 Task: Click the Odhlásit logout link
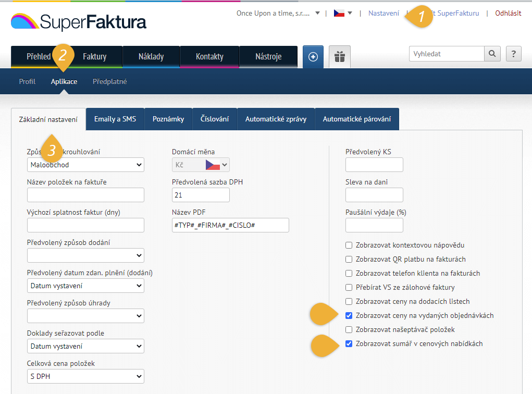coord(508,13)
